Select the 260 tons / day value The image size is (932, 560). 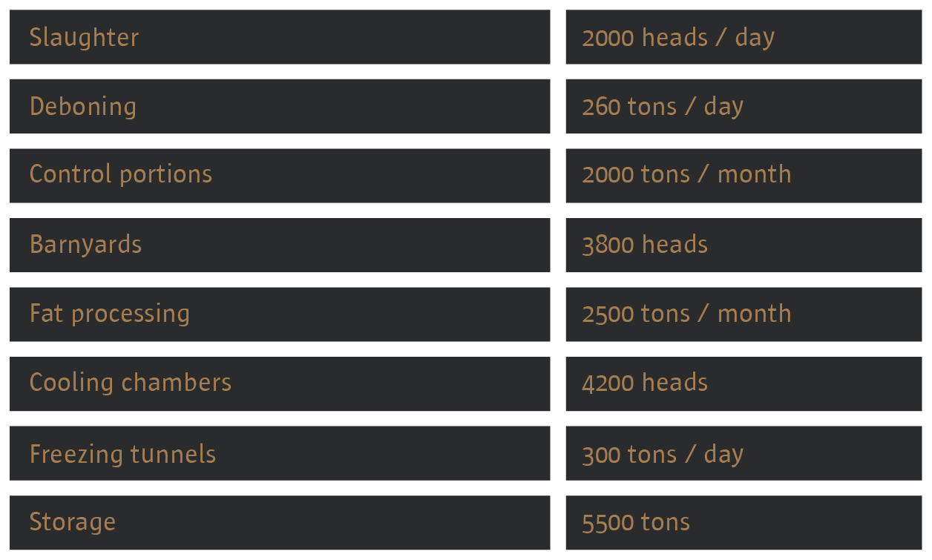click(662, 106)
